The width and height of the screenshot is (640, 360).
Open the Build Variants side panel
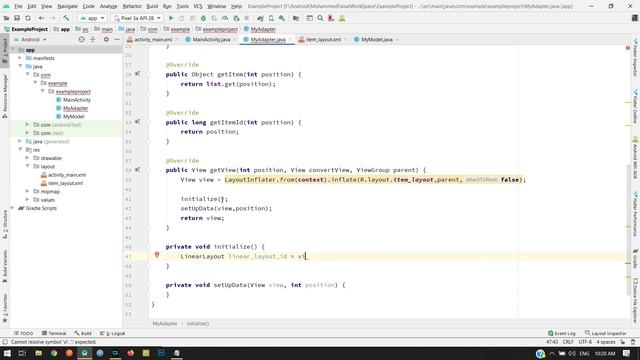[x=5, y=266]
